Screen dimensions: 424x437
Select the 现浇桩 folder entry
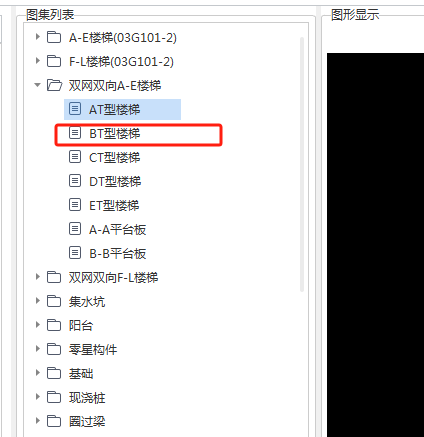click(76, 397)
